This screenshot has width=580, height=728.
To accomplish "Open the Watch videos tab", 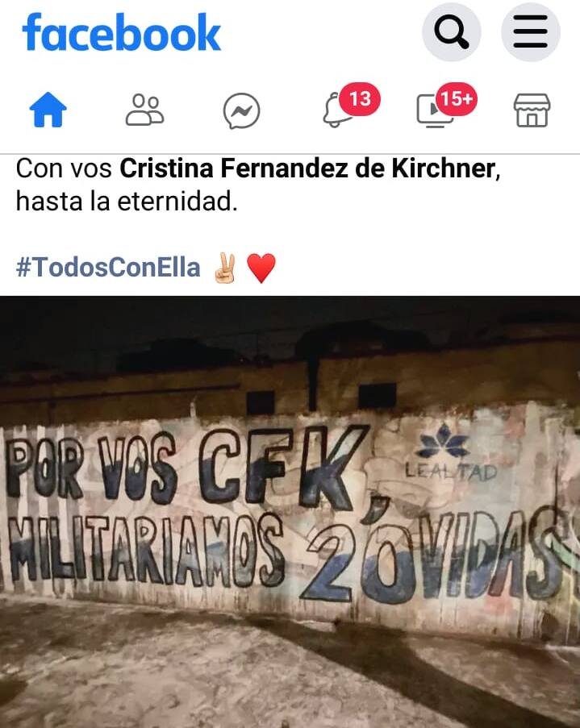I will coord(434,111).
